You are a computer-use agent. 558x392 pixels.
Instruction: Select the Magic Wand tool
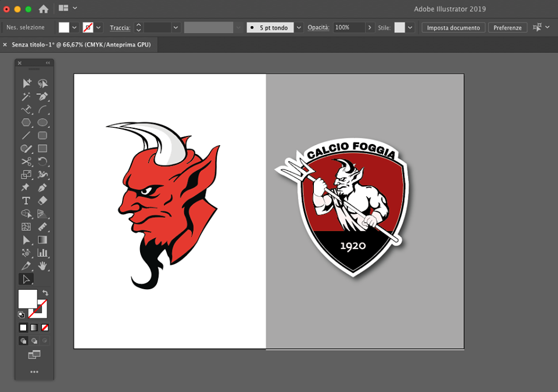click(26, 96)
